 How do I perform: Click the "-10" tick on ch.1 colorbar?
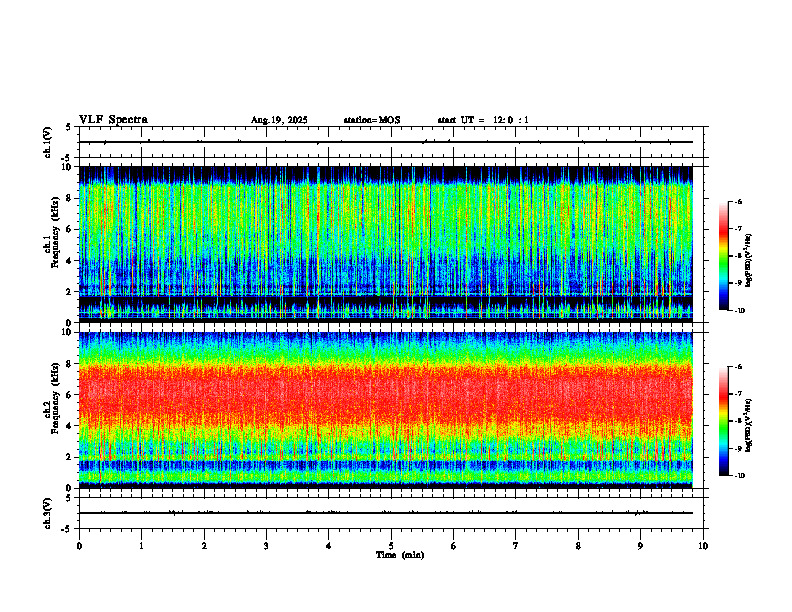pyautogui.click(x=739, y=311)
